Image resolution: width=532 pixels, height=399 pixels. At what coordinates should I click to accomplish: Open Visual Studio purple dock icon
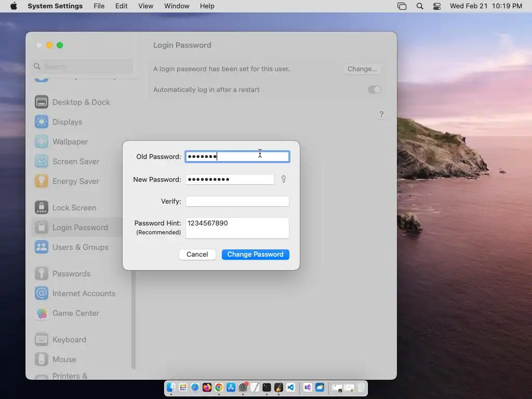(308, 388)
